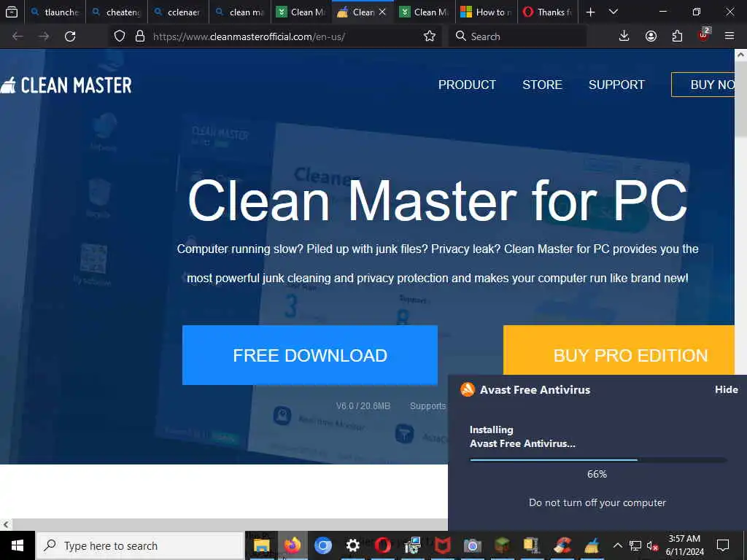Image resolution: width=747 pixels, height=560 pixels.
Task: Open Firefox tracking protection shield
Action: [x=120, y=36]
